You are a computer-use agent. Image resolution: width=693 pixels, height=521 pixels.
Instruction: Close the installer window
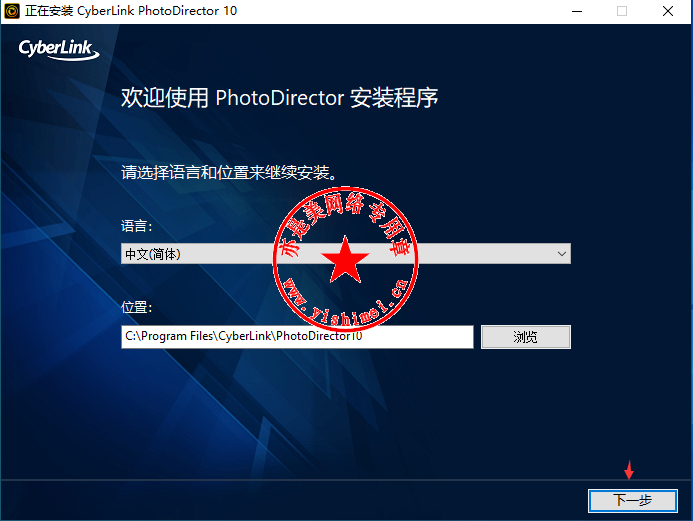click(668, 11)
